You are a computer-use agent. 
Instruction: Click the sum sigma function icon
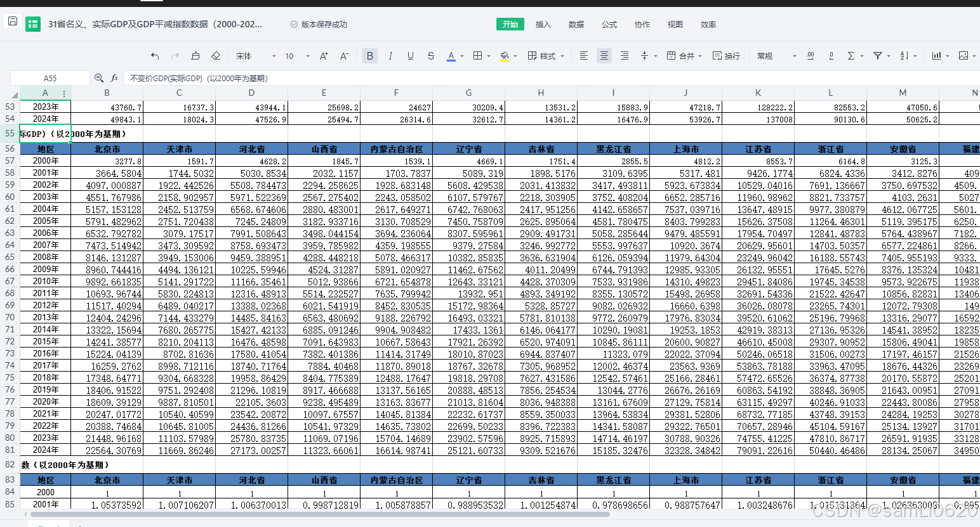tap(851, 56)
